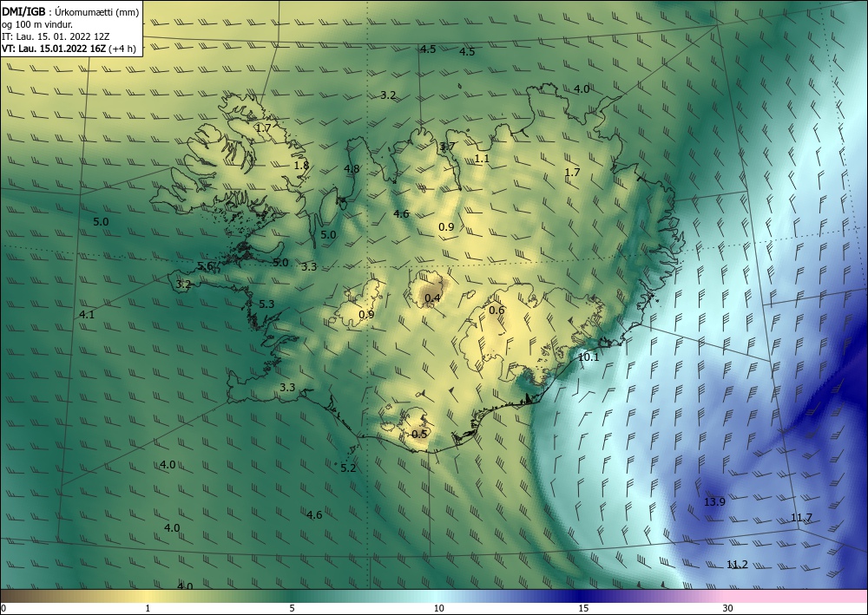The image size is (868, 615).
Task: Click the 30 tick label on color scale
Action: coord(727,608)
